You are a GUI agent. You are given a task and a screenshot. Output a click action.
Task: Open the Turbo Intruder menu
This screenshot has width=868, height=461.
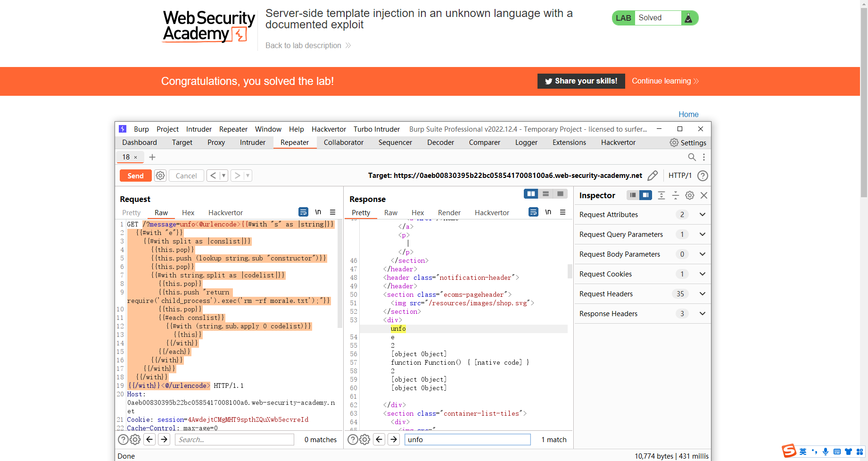(377, 129)
